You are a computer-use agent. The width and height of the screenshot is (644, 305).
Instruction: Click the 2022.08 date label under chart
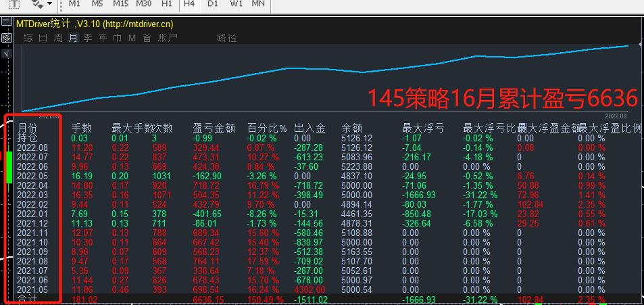pos(616,116)
